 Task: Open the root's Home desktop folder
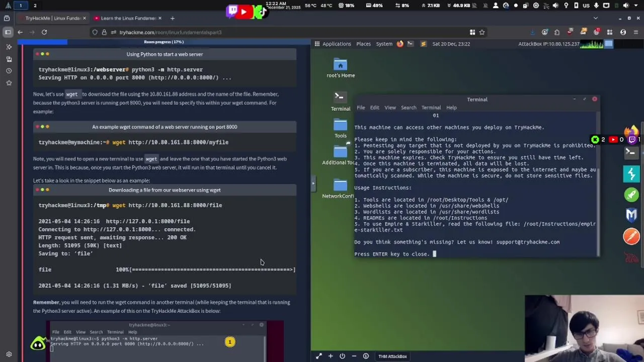[x=341, y=68]
